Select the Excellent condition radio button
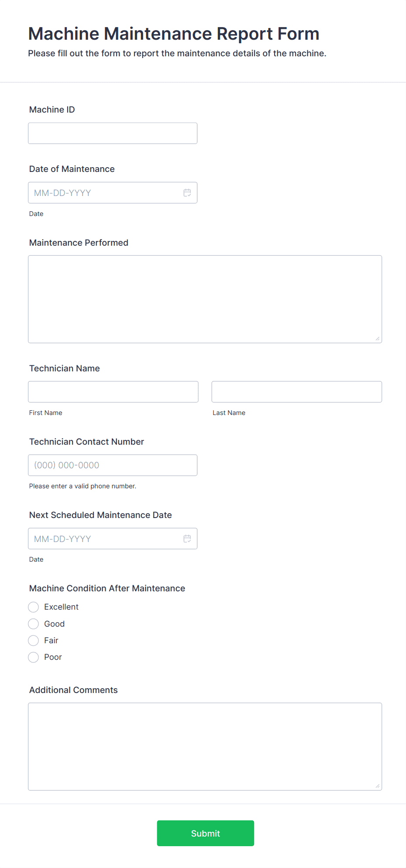Screen dimensions: 406x868 pyautogui.click(x=33, y=607)
